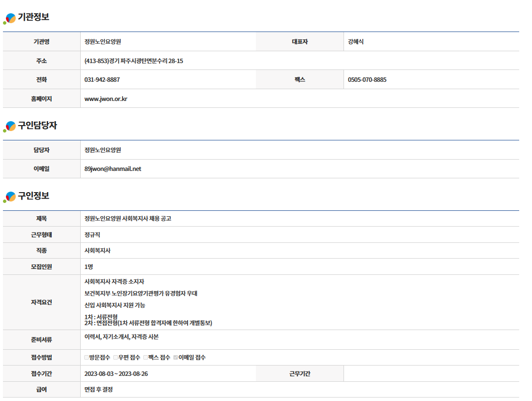Click the required documents text 이력서, 자기소개서
The width and height of the screenshot is (532, 401).
coord(121,337)
